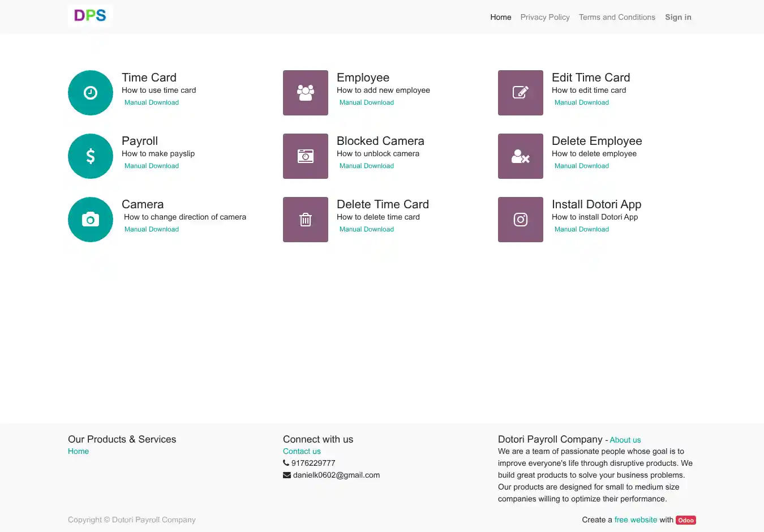
Task: Click the Edit Time Card pencil icon
Action: point(521,93)
